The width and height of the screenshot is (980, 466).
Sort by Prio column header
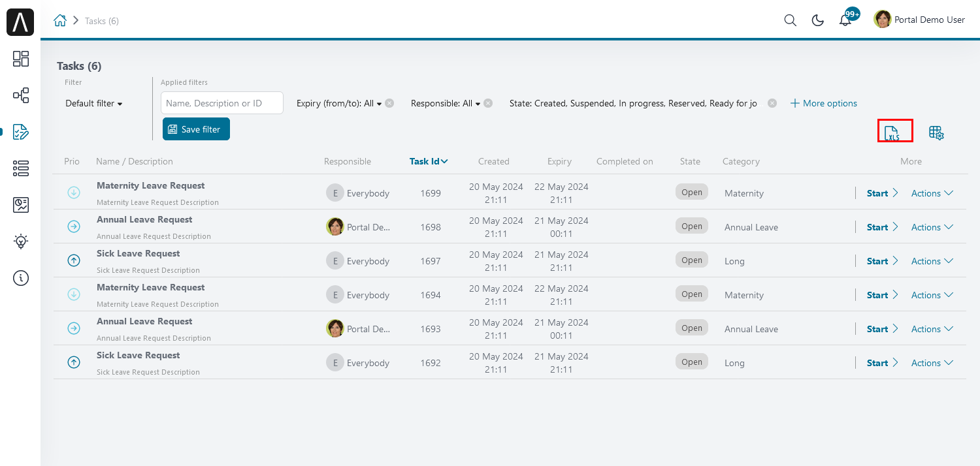pos(72,161)
